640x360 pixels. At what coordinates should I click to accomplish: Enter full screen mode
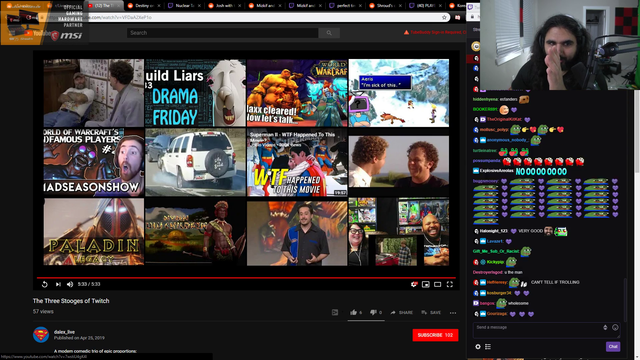[449, 284]
